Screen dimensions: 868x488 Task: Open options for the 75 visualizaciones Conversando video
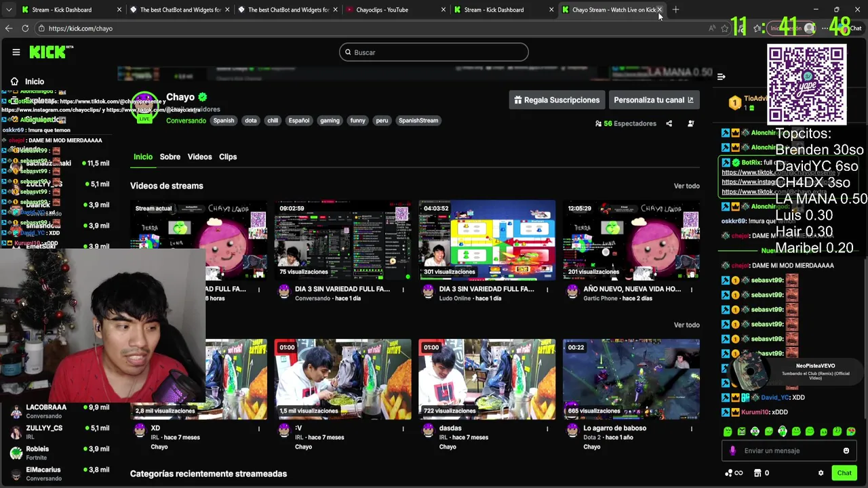pos(403,289)
